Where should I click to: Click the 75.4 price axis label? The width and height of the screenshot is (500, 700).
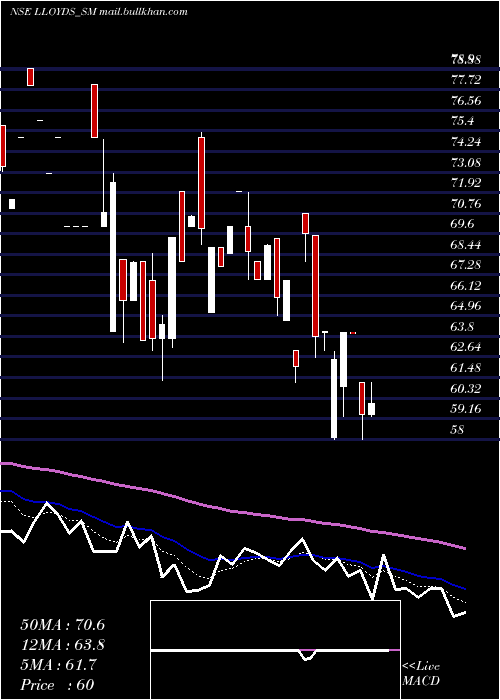pyautogui.click(x=462, y=121)
